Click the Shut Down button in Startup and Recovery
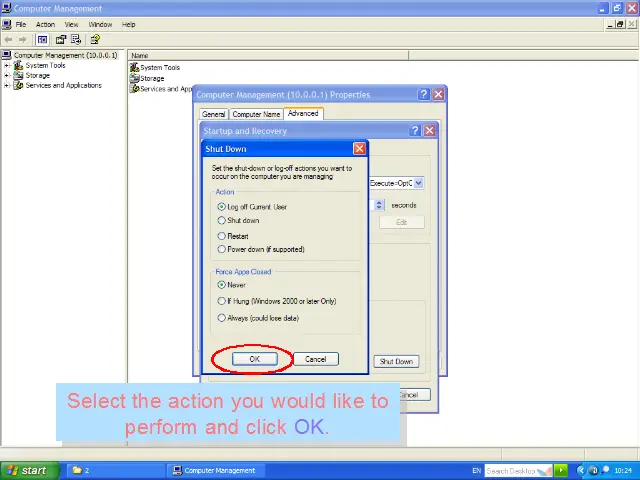Viewport: 640px width, 480px height. tap(396, 361)
